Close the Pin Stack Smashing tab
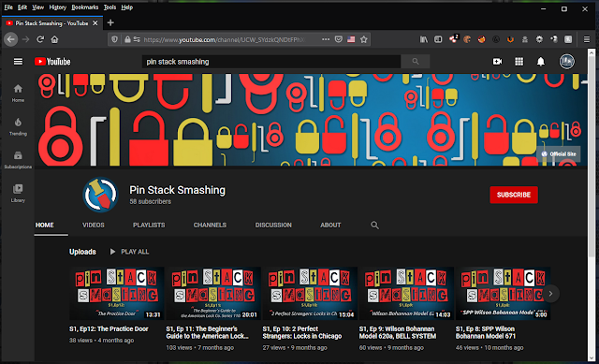Screen dimensions: 599x364 click(95, 23)
